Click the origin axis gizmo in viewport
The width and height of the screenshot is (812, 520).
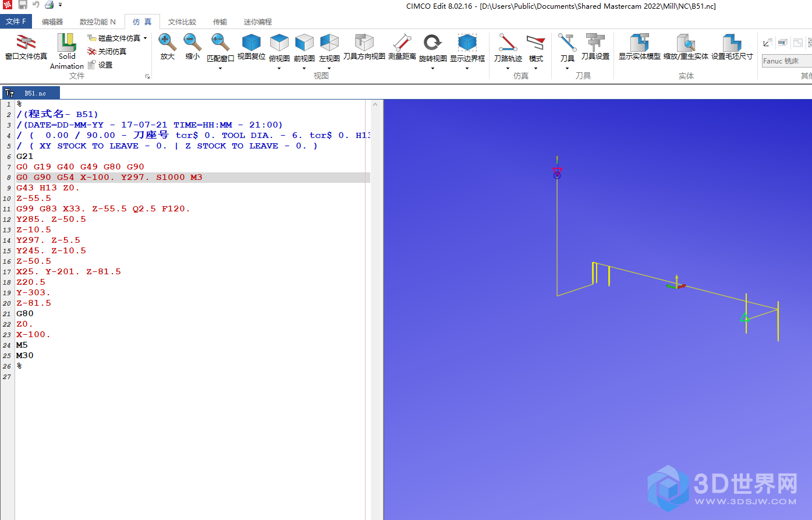[676, 283]
